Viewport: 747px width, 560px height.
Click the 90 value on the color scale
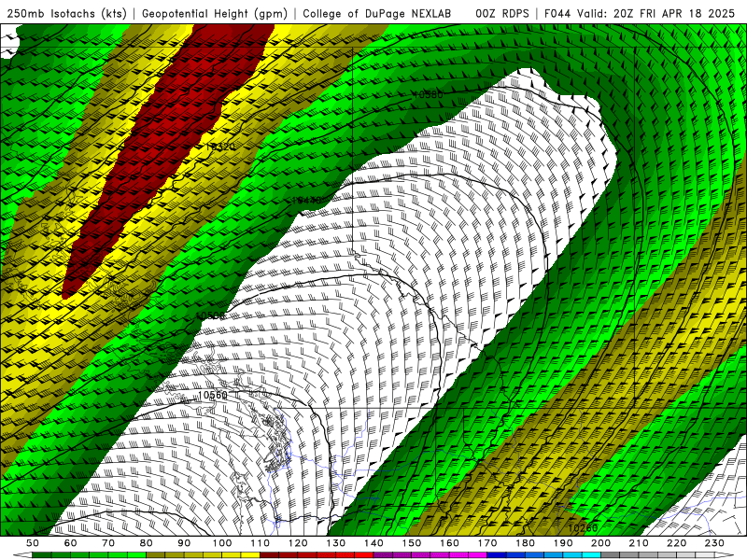184,543
